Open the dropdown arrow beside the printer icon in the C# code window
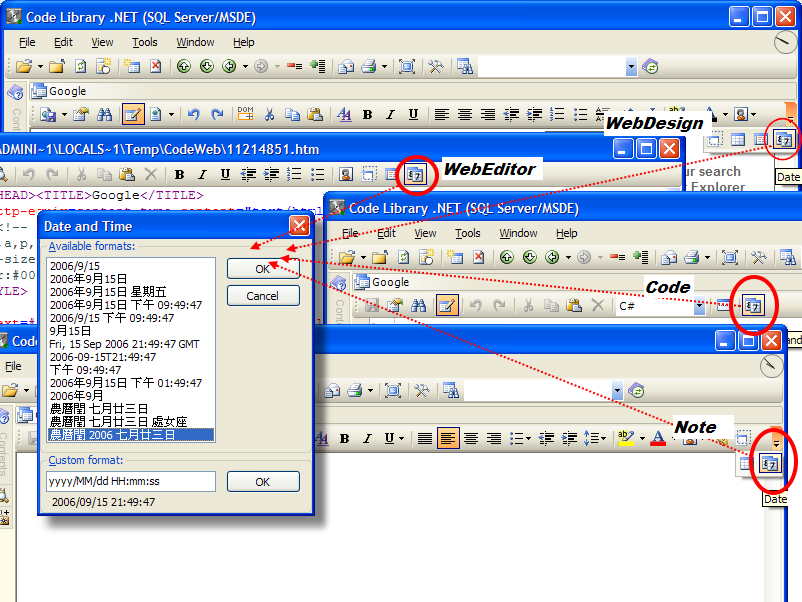 tap(707, 257)
